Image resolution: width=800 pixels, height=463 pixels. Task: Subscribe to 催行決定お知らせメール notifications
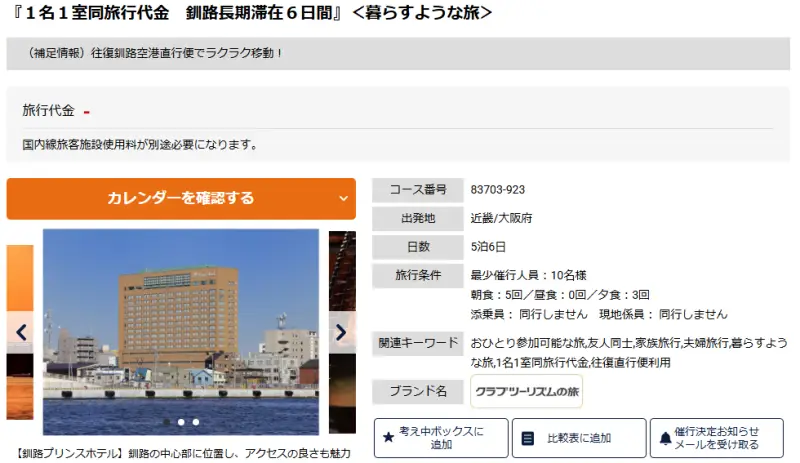[x=717, y=438]
